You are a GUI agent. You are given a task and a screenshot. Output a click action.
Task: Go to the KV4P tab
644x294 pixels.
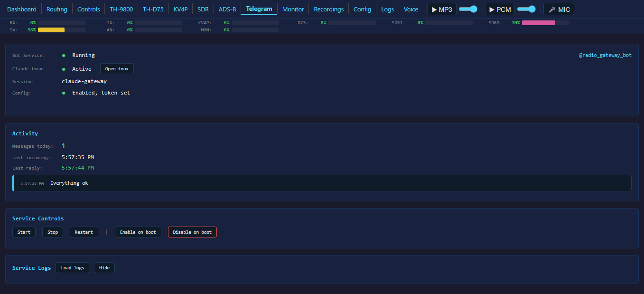(181, 9)
